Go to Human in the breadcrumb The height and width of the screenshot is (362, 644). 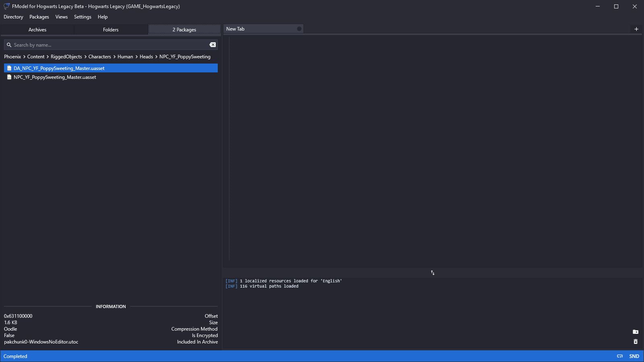click(125, 57)
